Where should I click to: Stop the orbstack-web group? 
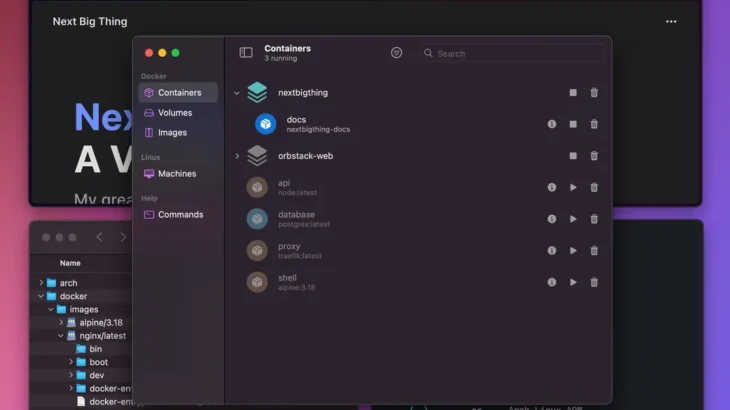tap(573, 156)
